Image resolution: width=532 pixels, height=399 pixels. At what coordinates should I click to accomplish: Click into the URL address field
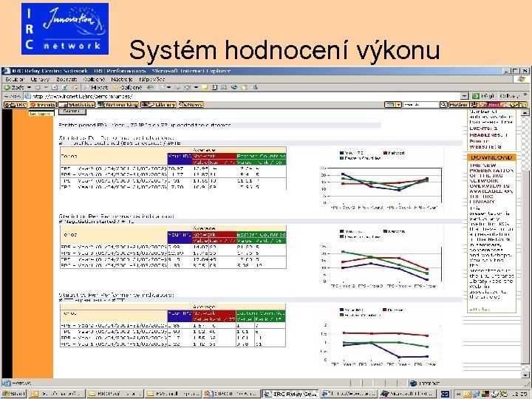coord(243,96)
